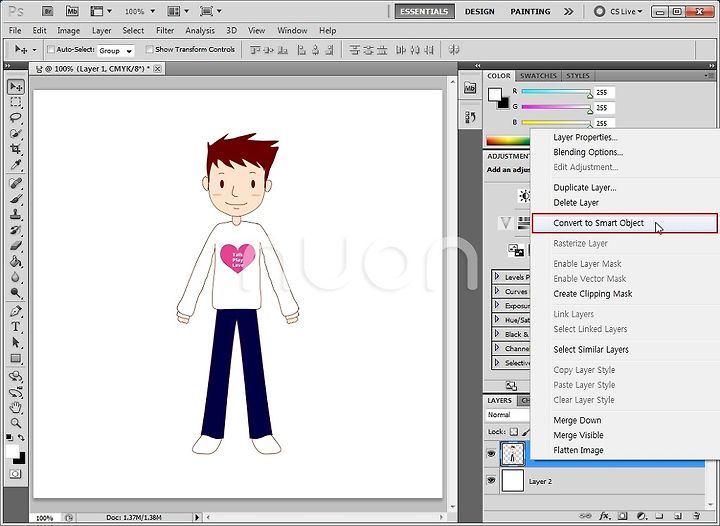Select the Clone Stamp tool
Screen dimensions: 720x526
coord(16,214)
